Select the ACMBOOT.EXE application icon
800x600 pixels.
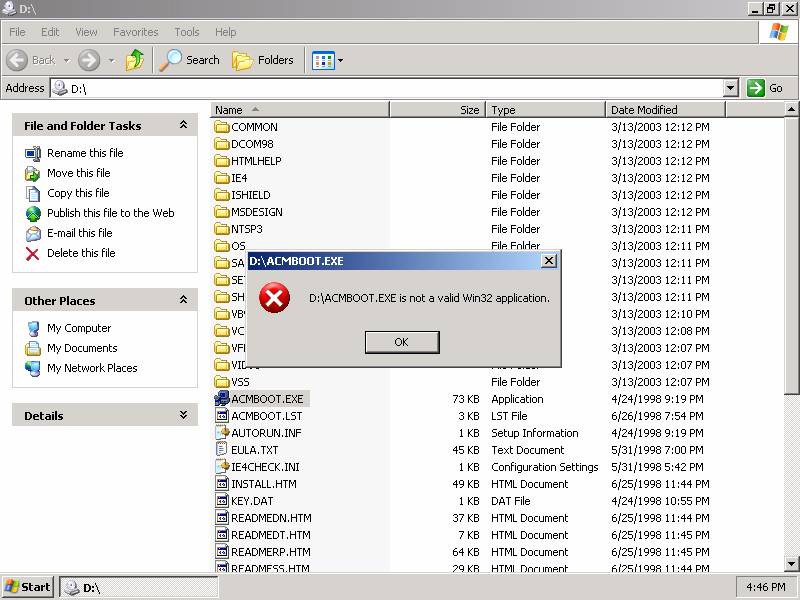(x=222, y=399)
